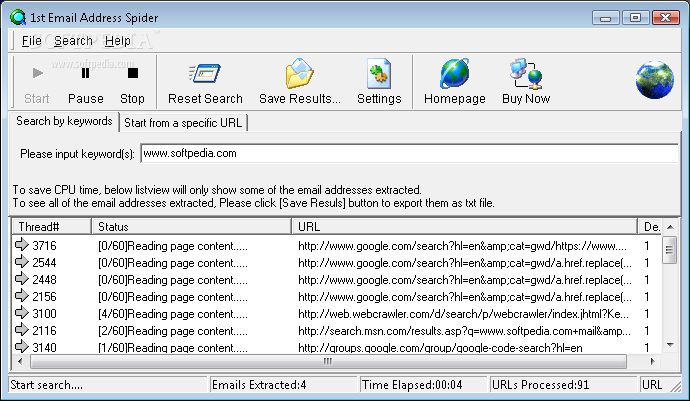Click the Reset Search toolbar icon
Viewport: 690px width, 401px height.
[205, 74]
